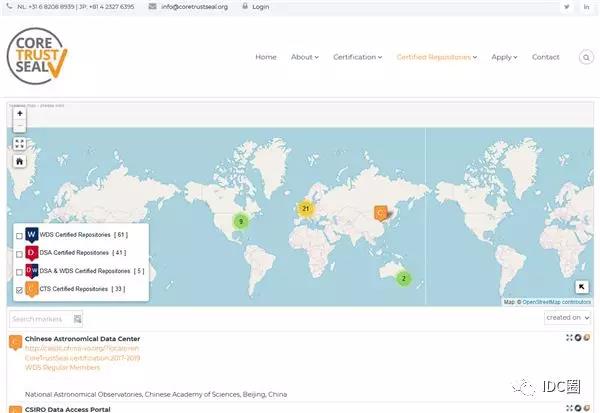Zoom in on the map with plus button
This screenshot has width=600, height=413.
click(x=20, y=113)
